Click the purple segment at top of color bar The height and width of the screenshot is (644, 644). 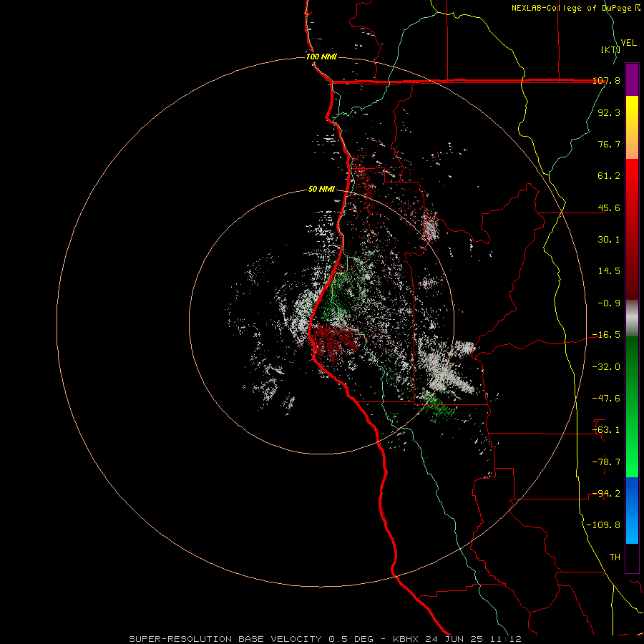tap(632, 79)
